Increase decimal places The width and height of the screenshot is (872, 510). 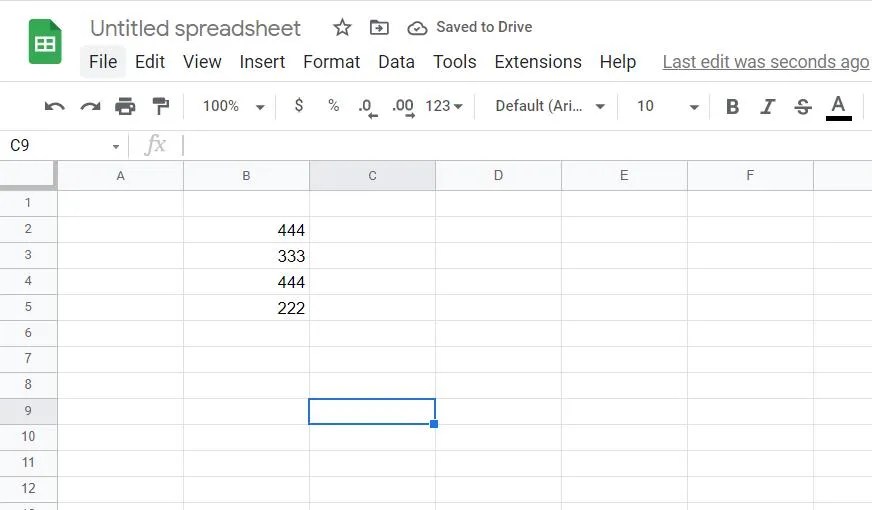pyautogui.click(x=403, y=107)
